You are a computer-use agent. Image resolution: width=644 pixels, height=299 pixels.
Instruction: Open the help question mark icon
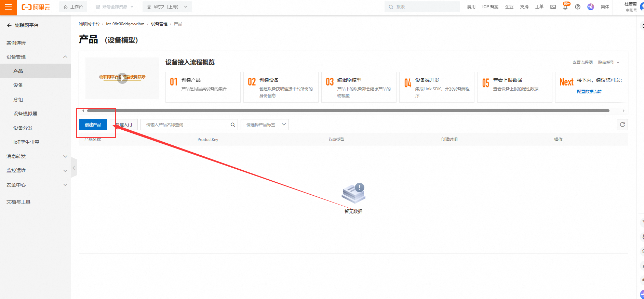tap(578, 7)
